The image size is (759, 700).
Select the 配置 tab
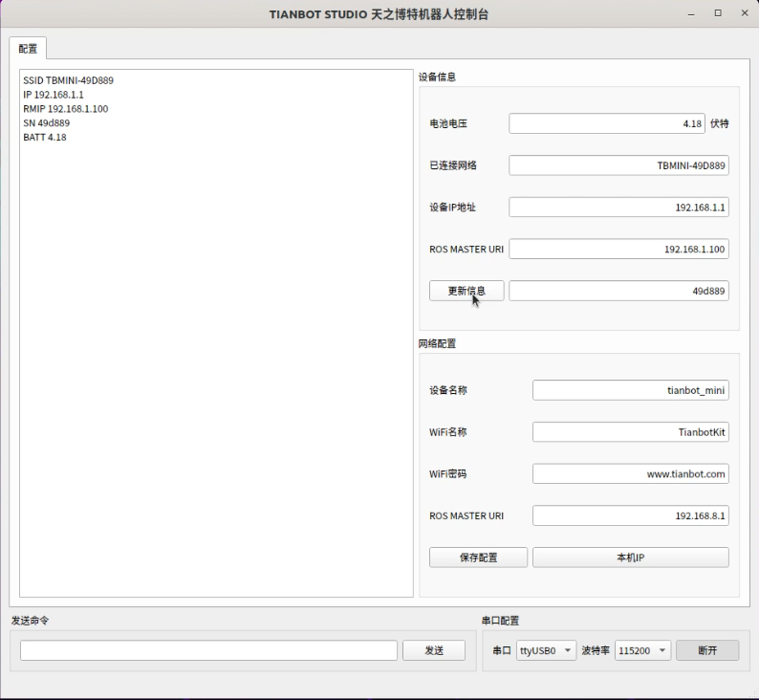(x=28, y=49)
